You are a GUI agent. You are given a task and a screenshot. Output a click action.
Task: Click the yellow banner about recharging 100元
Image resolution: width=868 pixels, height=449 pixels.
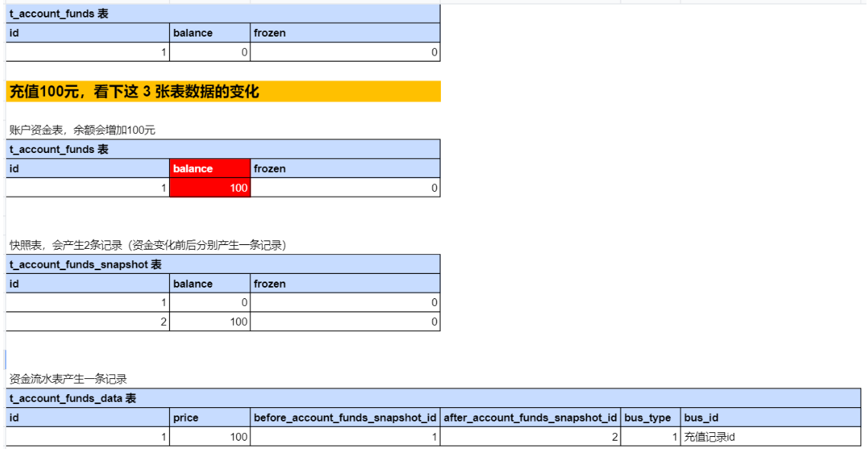tap(223, 92)
